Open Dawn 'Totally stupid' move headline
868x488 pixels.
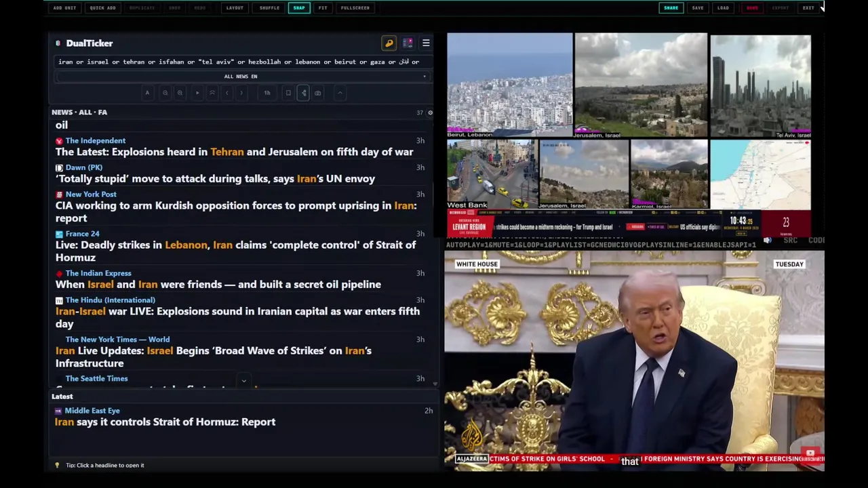pyautogui.click(x=215, y=179)
